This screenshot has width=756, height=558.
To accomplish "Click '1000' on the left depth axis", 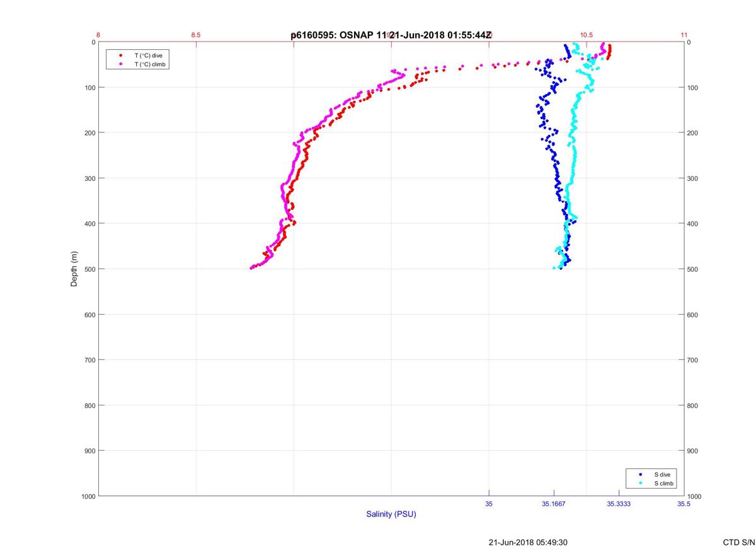I will 88,496.
